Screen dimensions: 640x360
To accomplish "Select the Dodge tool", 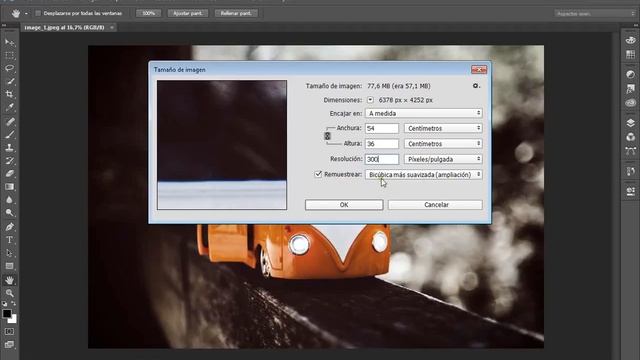I will point(9,213).
